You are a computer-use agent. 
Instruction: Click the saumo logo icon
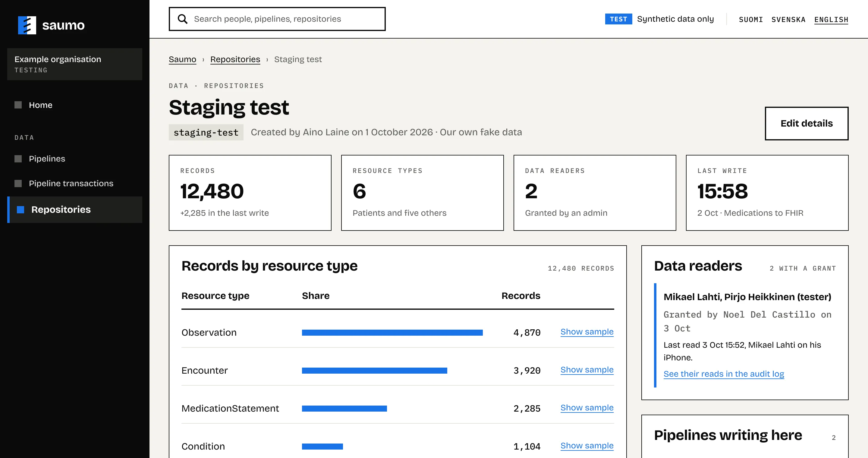[27, 25]
